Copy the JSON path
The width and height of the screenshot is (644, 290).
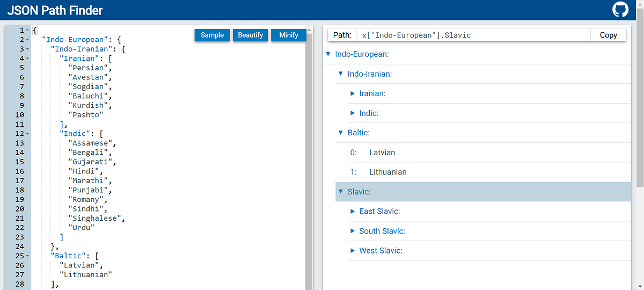click(x=608, y=35)
